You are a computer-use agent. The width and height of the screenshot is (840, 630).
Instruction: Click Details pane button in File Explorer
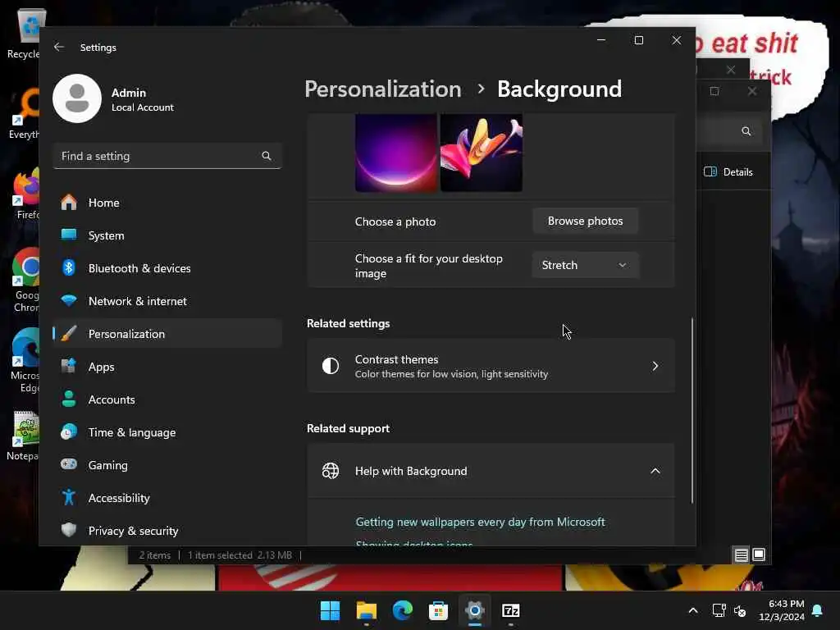coord(728,172)
